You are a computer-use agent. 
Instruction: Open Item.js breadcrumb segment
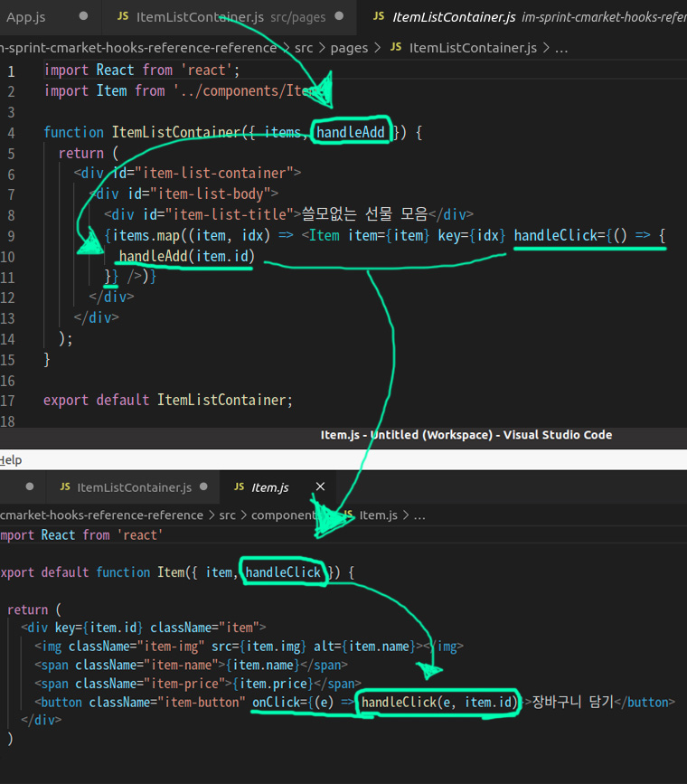point(379,515)
